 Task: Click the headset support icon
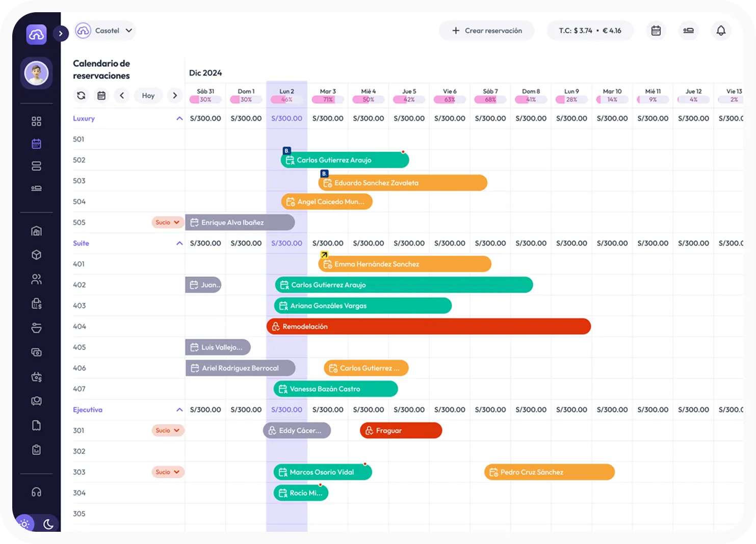coord(36,492)
